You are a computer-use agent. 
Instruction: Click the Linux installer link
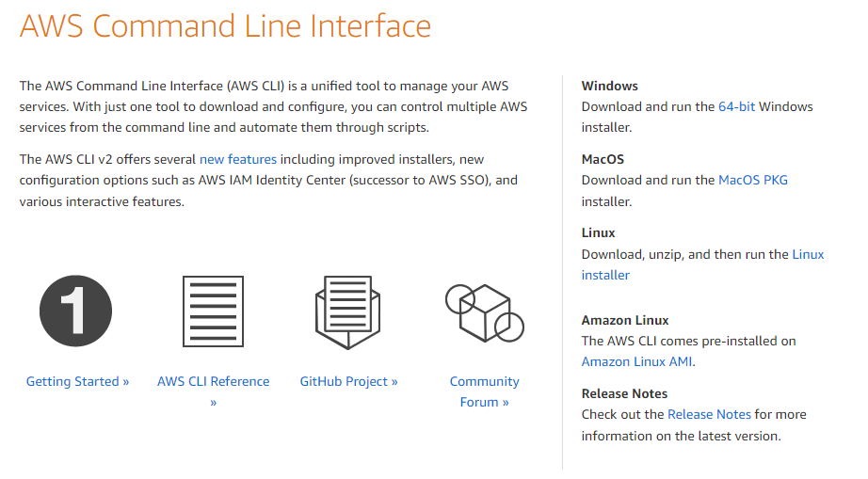[808, 254]
